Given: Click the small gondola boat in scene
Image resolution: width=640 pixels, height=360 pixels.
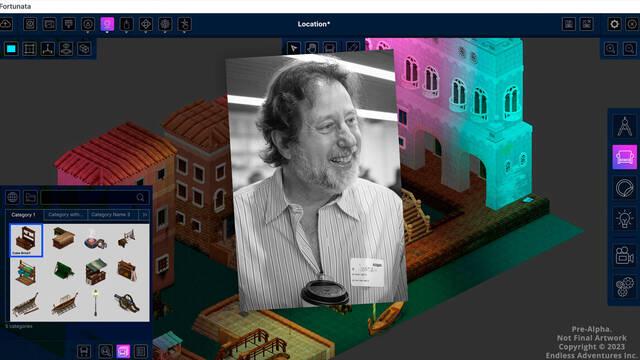Looking at the screenshot, I should pyautogui.click(x=385, y=318).
